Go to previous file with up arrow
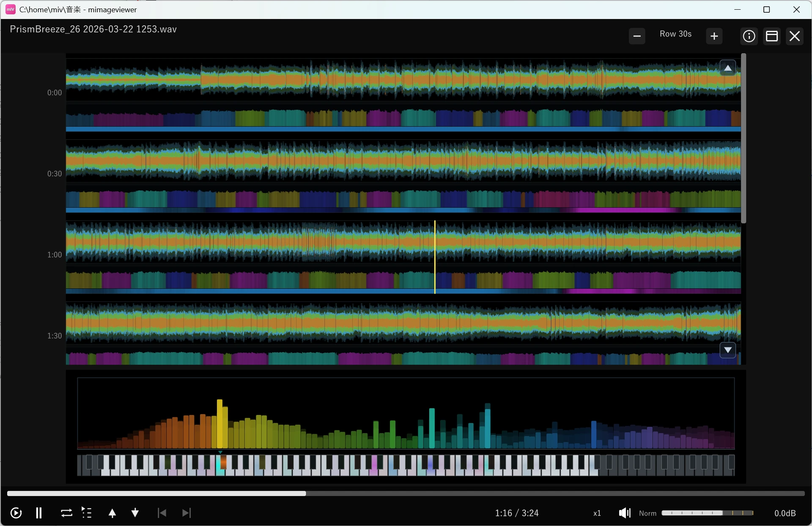This screenshot has width=812, height=526. click(x=112, y=513)
